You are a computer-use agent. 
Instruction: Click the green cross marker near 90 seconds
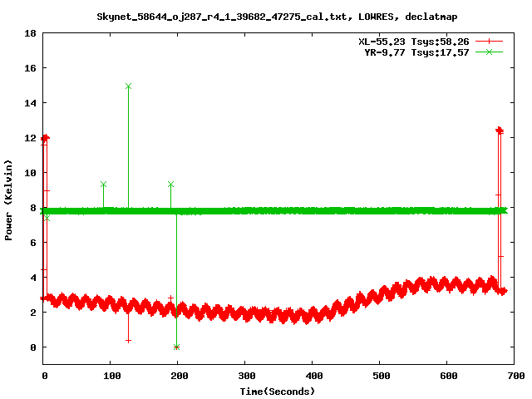(103, 185)
